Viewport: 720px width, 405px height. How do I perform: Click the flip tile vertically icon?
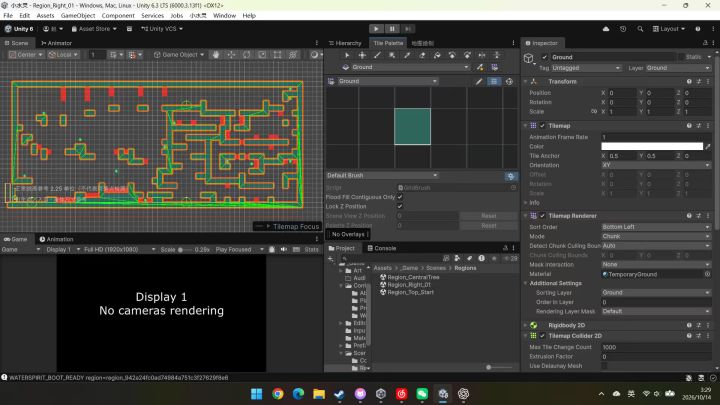tap(497, 55)
